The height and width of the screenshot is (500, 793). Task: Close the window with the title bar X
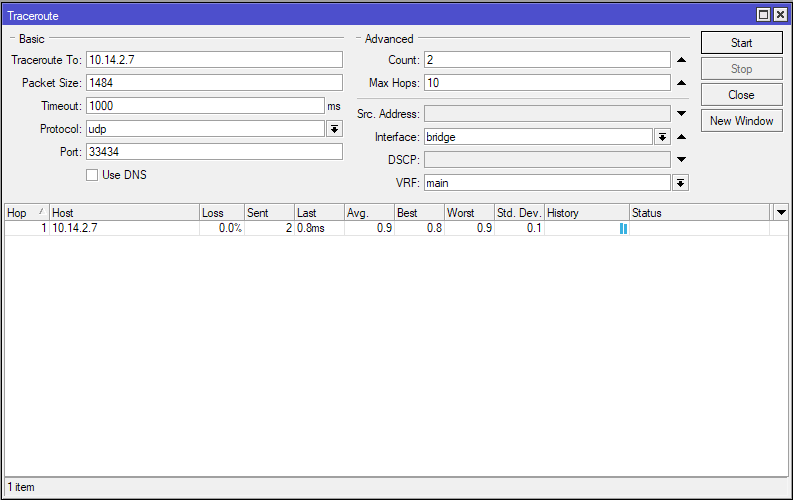click(x=780, y=15)
